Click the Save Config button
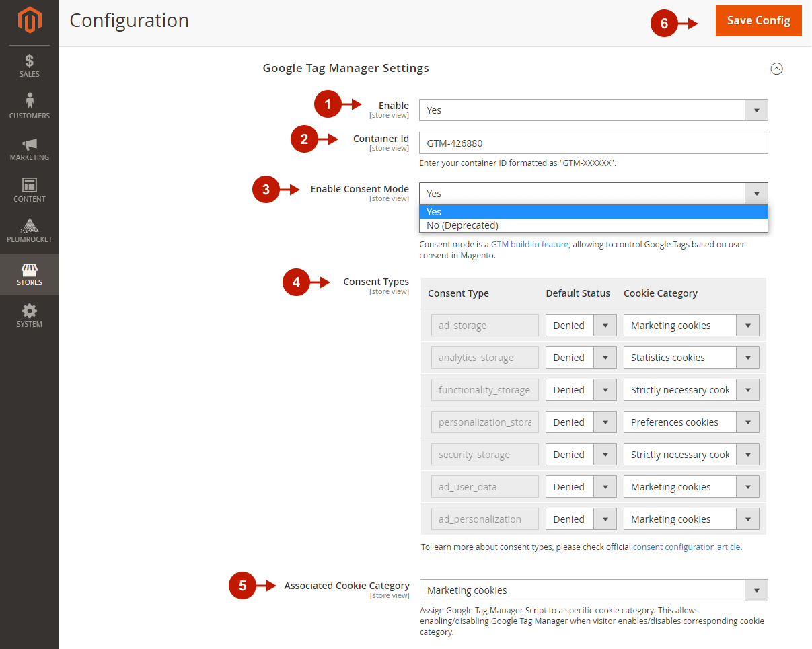Viewport: 812px width, 649px height. (758, 21)
